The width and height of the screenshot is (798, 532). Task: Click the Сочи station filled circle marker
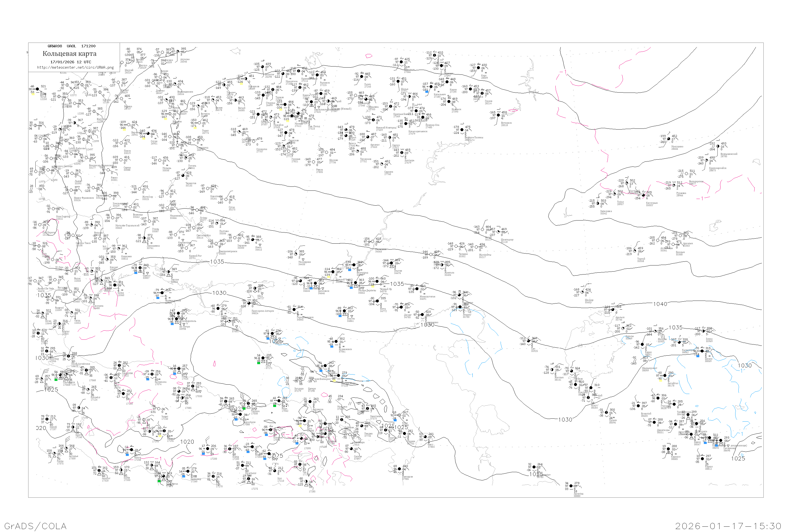(264, 358)
